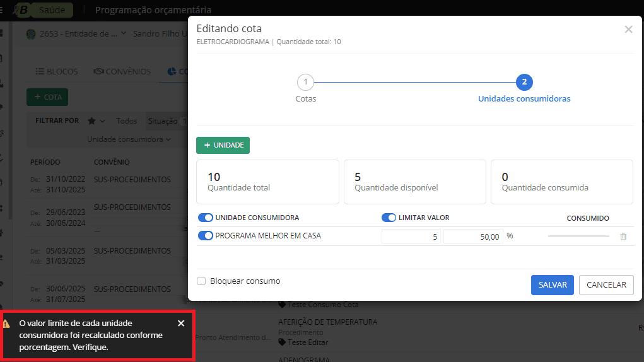This screenshot has height=362, width=644.
Task: Close the Editando cota dialog
Action: (x=628, y=30)
